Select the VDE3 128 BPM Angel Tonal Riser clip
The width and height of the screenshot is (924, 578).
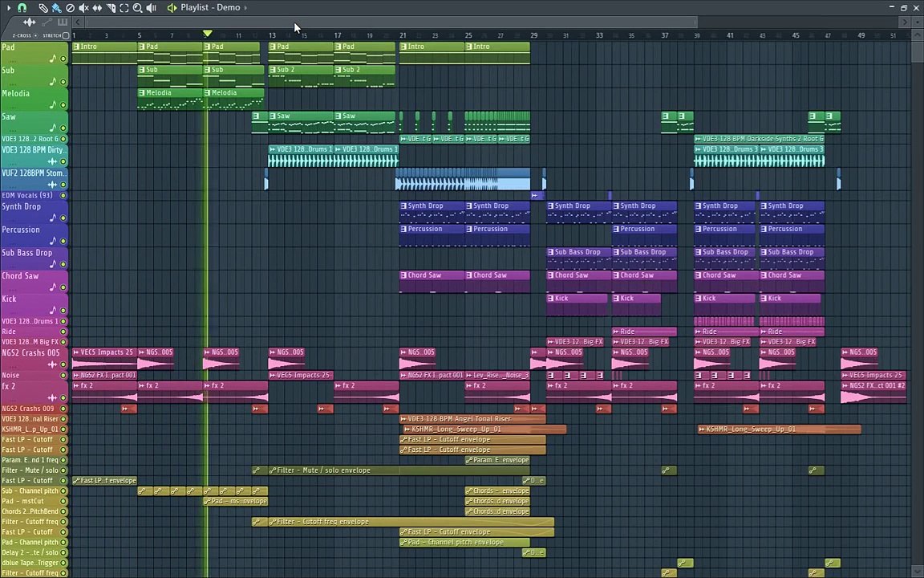coord(472,419)
